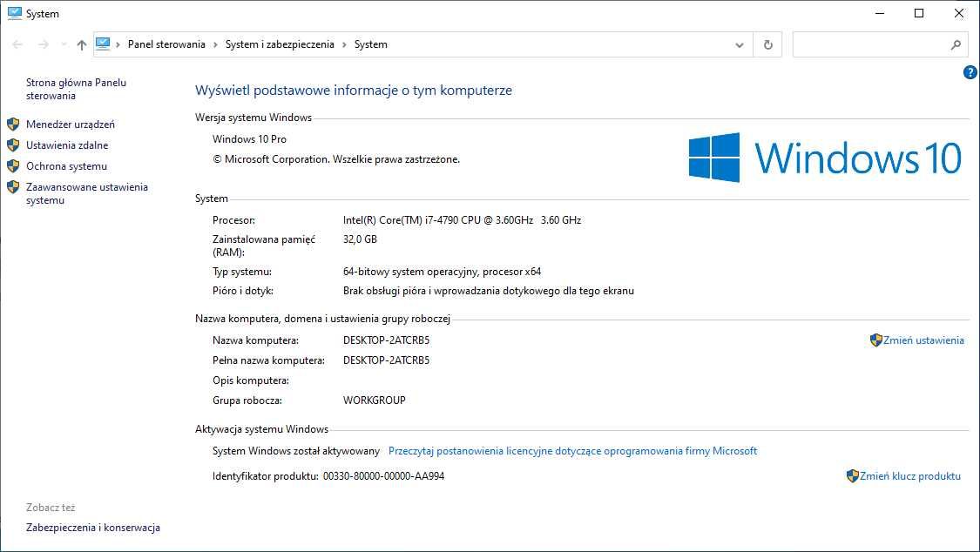Click the shield icon beside Menedżer urządzeń
Screen dimensions: 980x552
click(13, 125)
